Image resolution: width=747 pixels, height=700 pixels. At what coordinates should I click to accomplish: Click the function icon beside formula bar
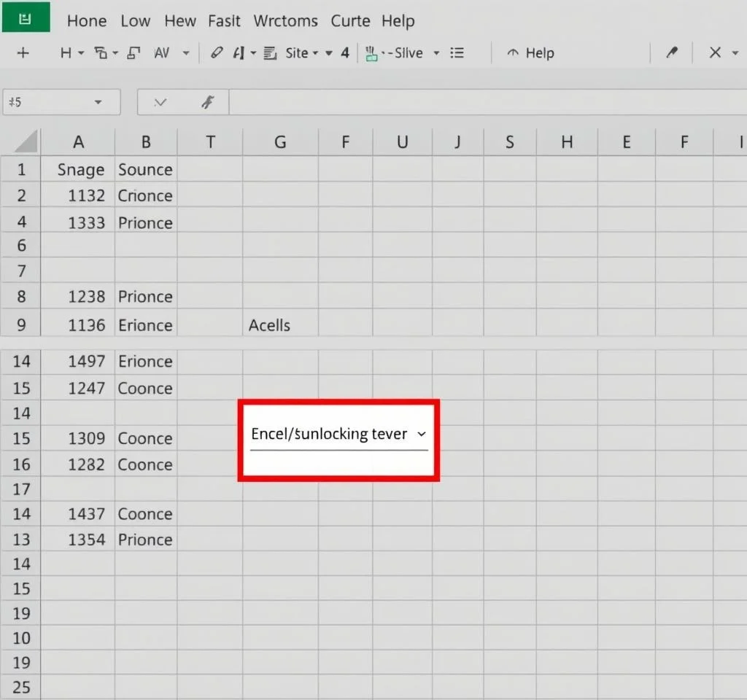(207, 103)
